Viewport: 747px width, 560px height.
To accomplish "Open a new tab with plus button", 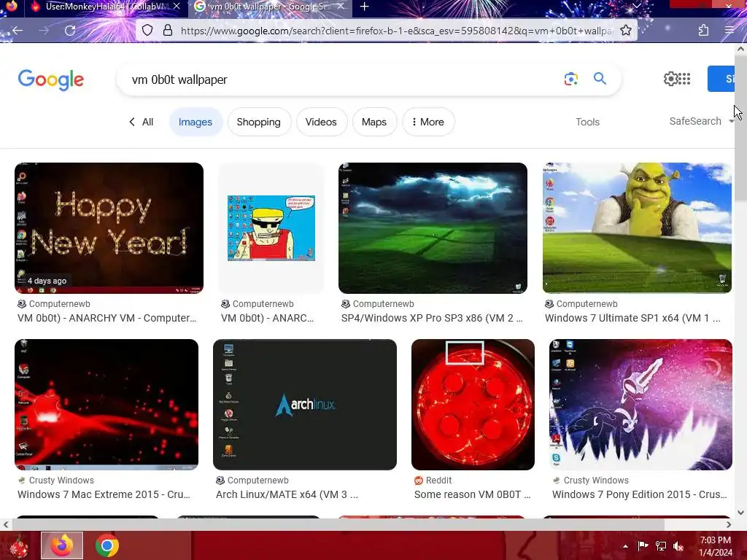I will 365,7.
